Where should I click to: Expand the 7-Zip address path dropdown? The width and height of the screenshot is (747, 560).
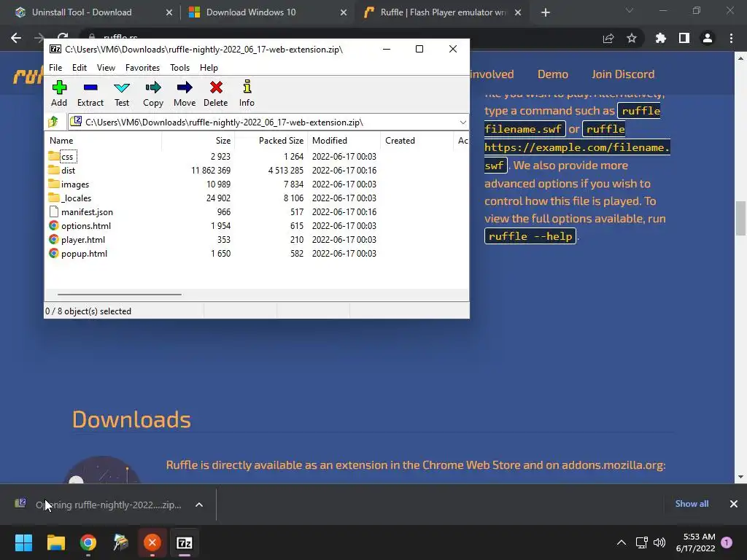(x=462, y=122)
